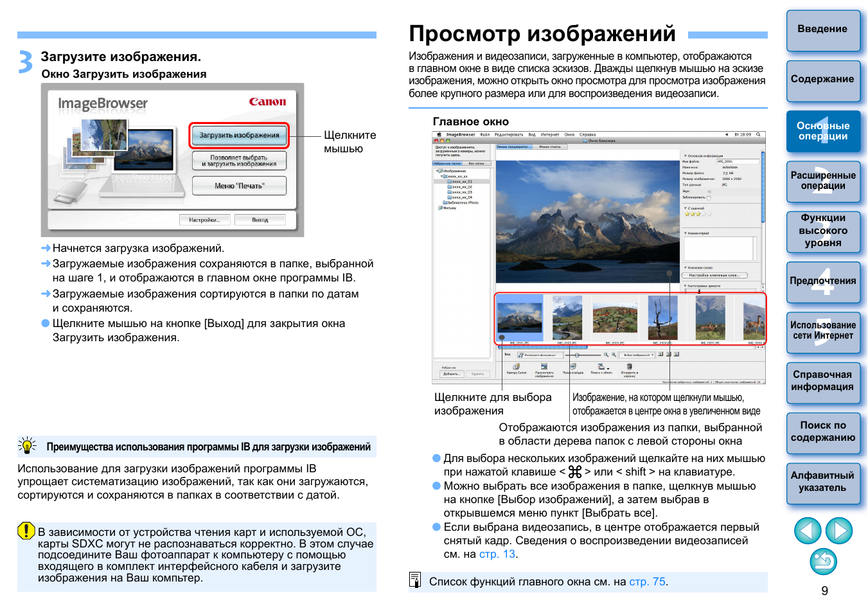Click the Spotlight magnifier in the menu bar
This screenshot has height=613, width=868.
[x=758, y=134]
